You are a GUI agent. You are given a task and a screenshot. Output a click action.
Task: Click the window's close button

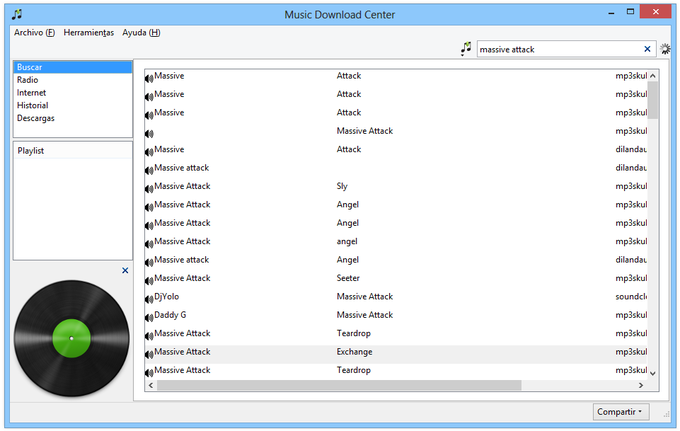pyautogui.click(x=655, y=12)
